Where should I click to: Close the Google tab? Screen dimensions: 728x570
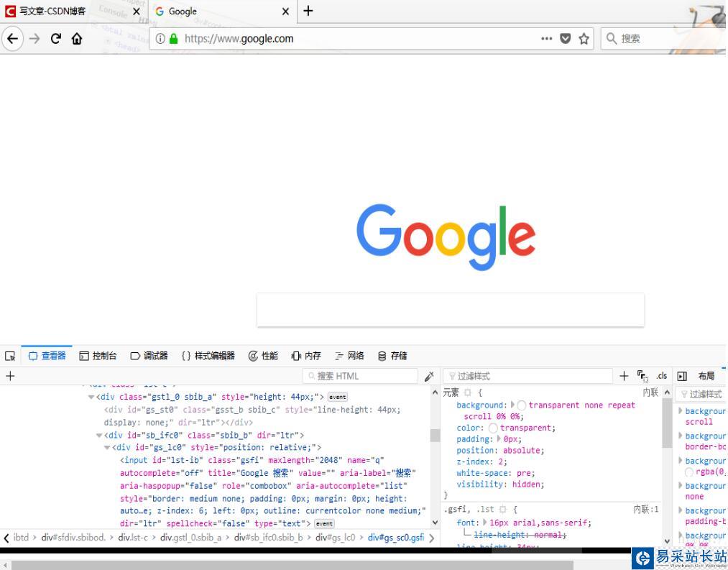(286, 12)
